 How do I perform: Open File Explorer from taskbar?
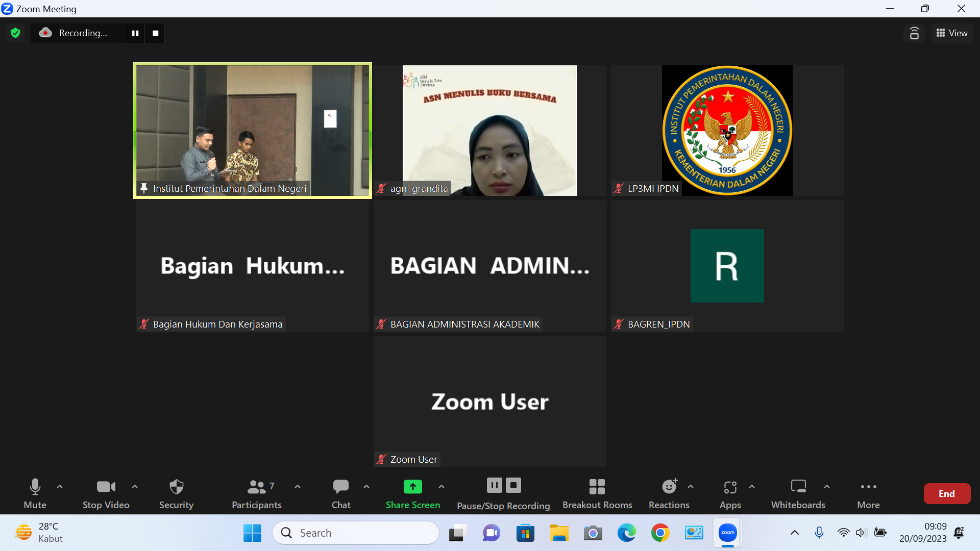(559, 533)
